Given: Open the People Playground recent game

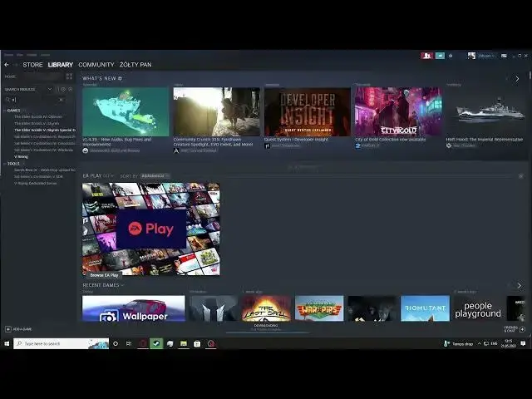Looking at the screenshot, I should 478,308.
